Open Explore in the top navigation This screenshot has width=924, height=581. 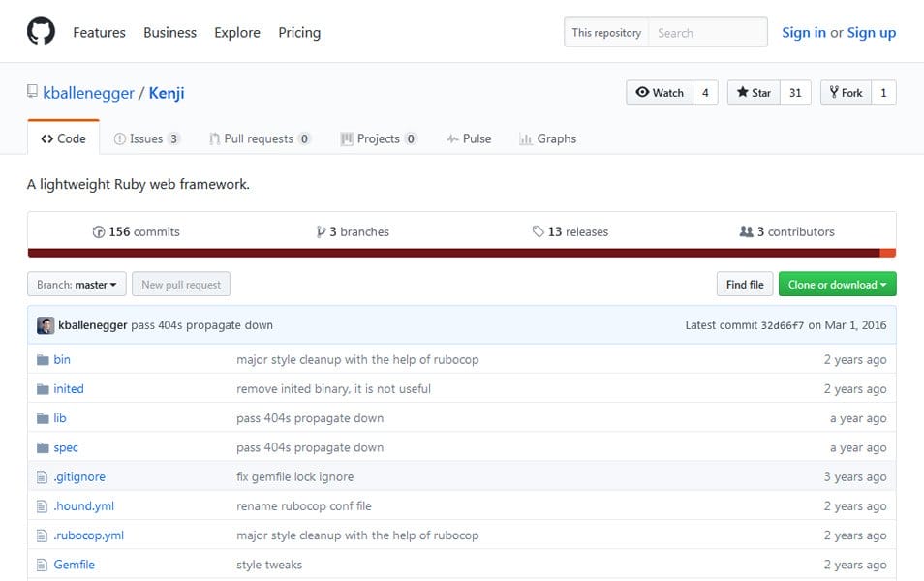237,32
